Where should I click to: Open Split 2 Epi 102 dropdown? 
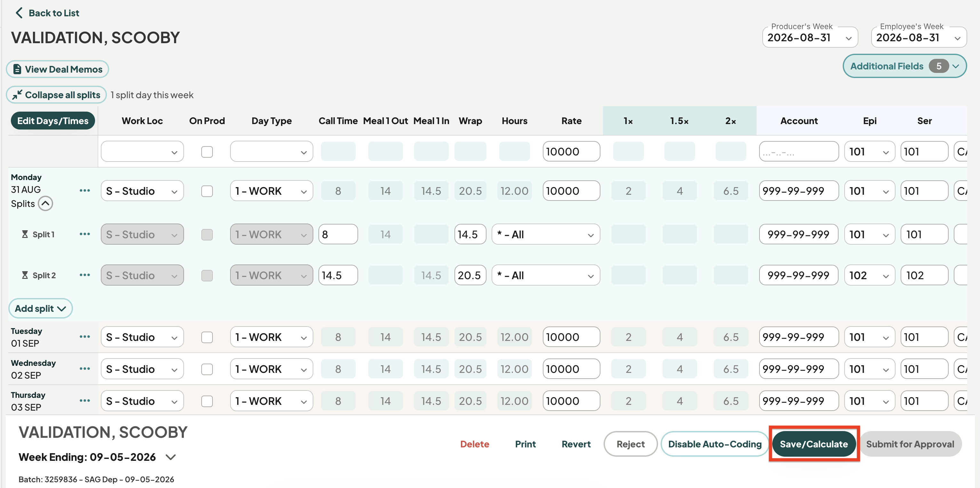(869, 275)
